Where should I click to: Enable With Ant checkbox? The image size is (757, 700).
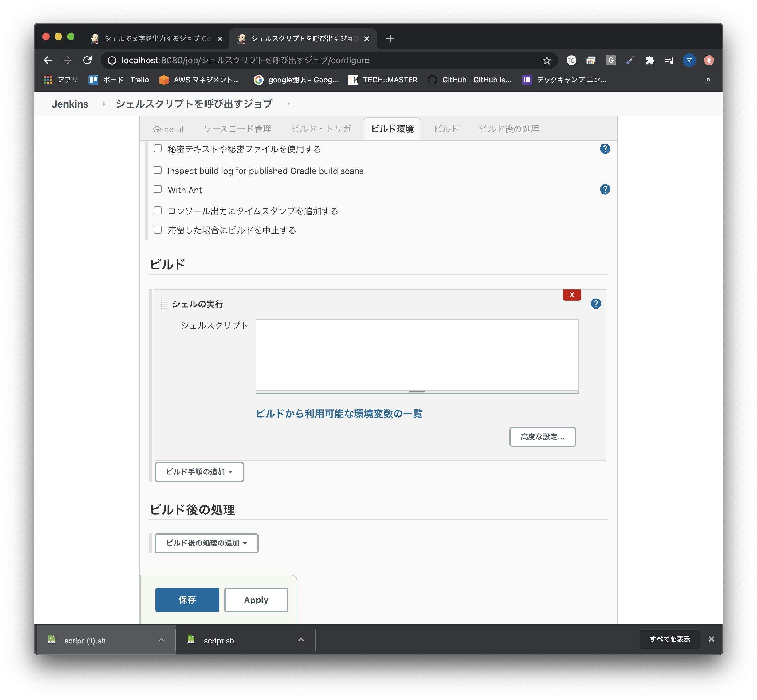158,189
